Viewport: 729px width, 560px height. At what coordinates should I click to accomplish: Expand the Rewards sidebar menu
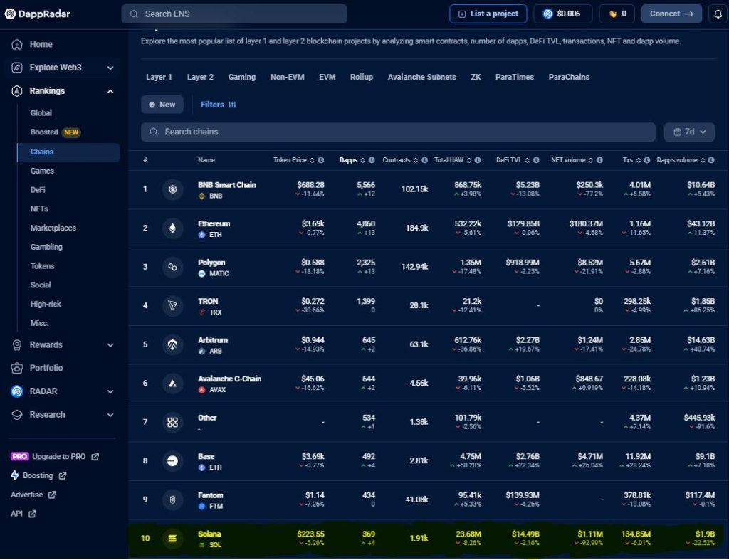[110, 344]
